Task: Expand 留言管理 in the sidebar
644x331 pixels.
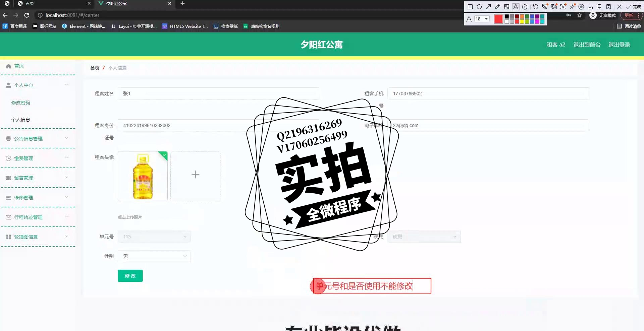Action: pos(38,178)
